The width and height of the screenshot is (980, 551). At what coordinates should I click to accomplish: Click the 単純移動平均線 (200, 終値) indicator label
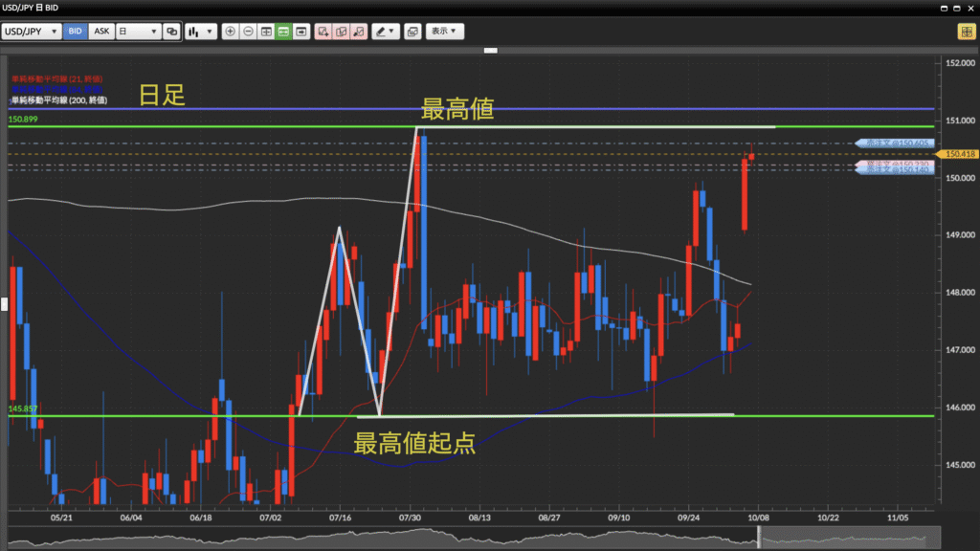point(58,99)
